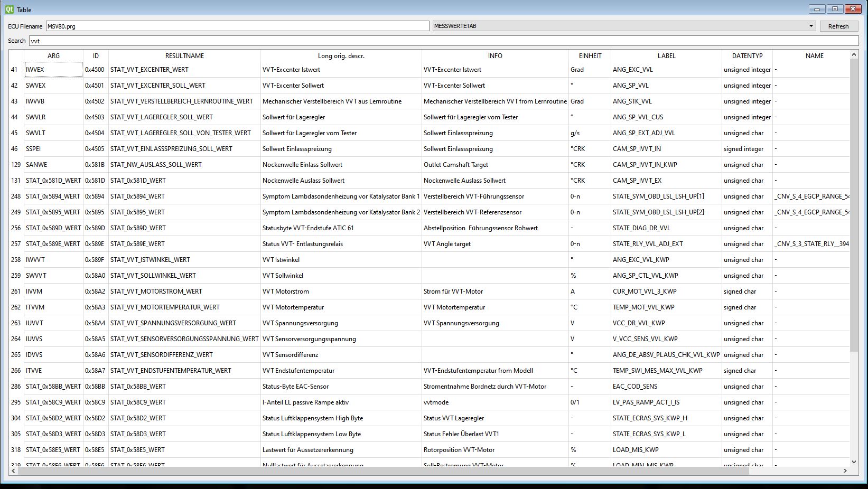The width and height of the screenshot is (868, 489).
Task: Click the IUVVT cell
Action: (53, 323)
